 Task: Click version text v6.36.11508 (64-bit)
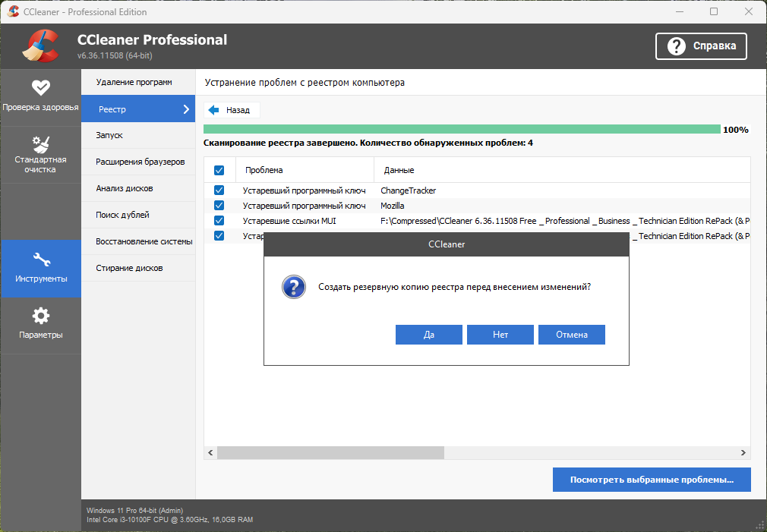(x=115, y=55)
